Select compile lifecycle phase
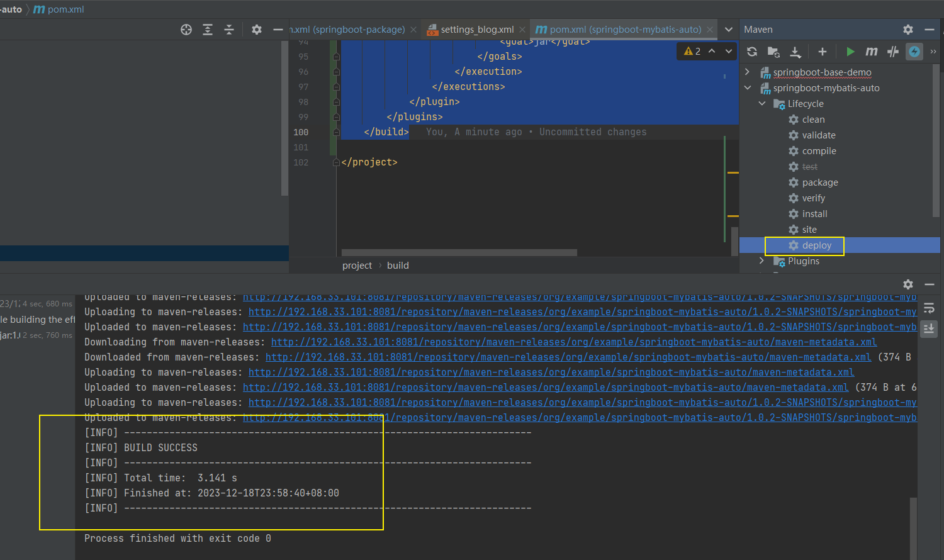This screenshot has width=944, height=560. point(819,151)
